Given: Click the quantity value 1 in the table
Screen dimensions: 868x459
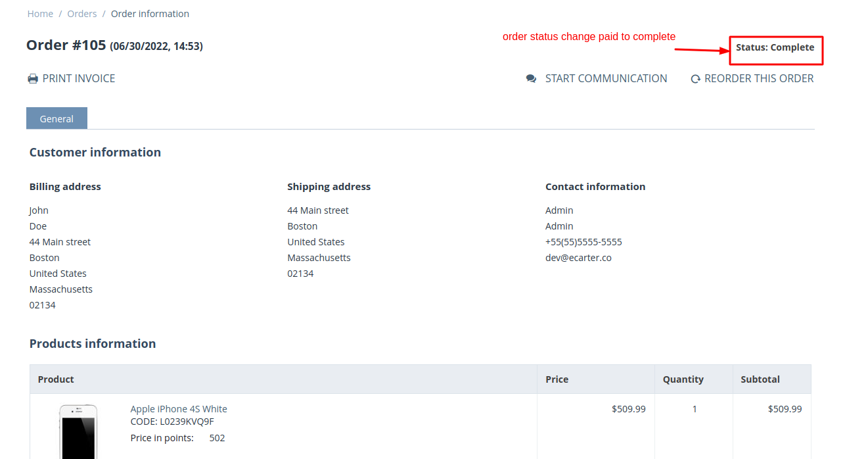Looking at the screenshot, I should (x=695, y=409).
